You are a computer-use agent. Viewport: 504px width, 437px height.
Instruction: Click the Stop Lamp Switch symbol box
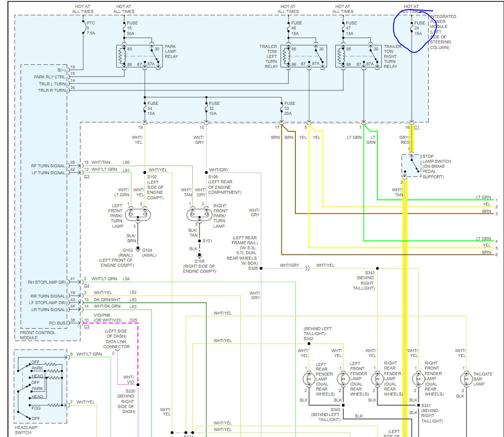pyautogui.click(x=411, y=165)
